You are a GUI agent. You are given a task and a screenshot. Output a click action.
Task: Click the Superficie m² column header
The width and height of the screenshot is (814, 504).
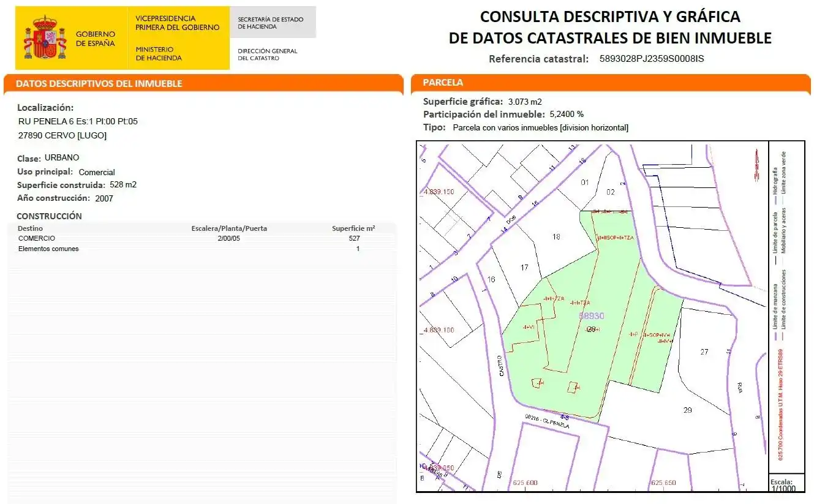point(353,228)
